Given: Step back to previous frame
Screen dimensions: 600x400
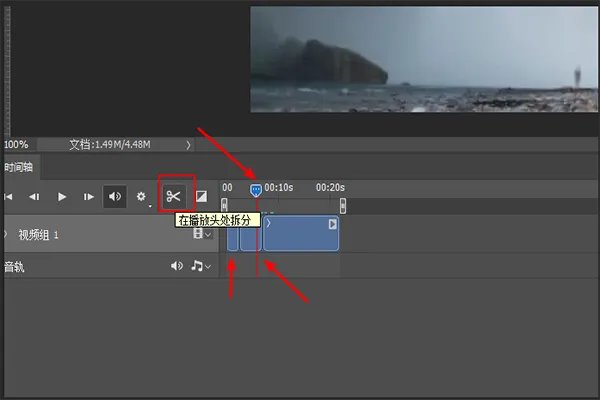Looking at the screenshot, I should click(x=34, y=197).
